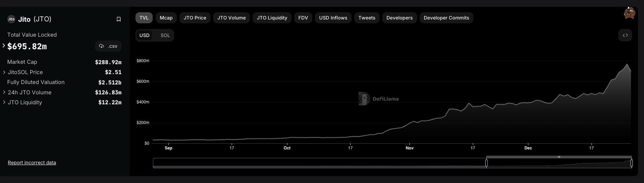Switch chart denomination to USD

point(144,35)
